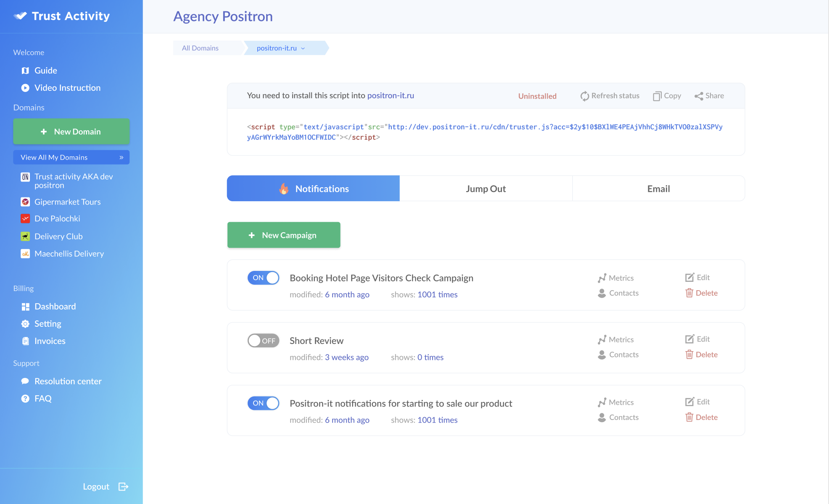
Task: Go to All Domains breadcrumb
Action: (200, 48)
